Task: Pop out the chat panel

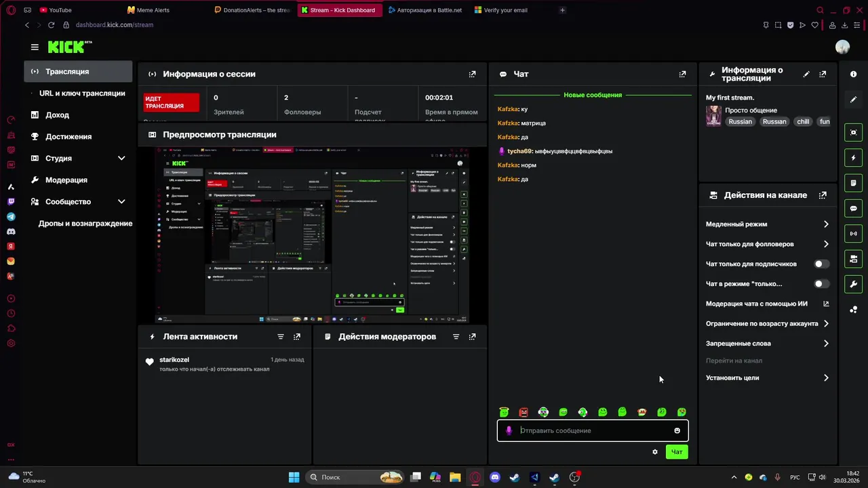Action: (x=682, y=74)
